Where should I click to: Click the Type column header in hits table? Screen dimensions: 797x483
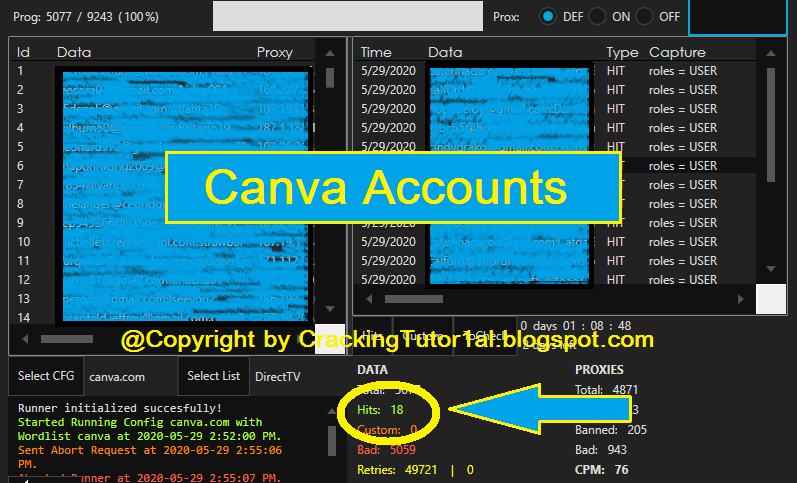point(622,52)
